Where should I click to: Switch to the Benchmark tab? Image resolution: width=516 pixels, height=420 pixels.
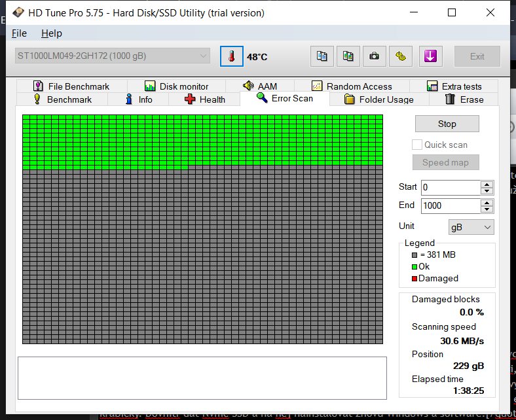[x=62, y=99]
